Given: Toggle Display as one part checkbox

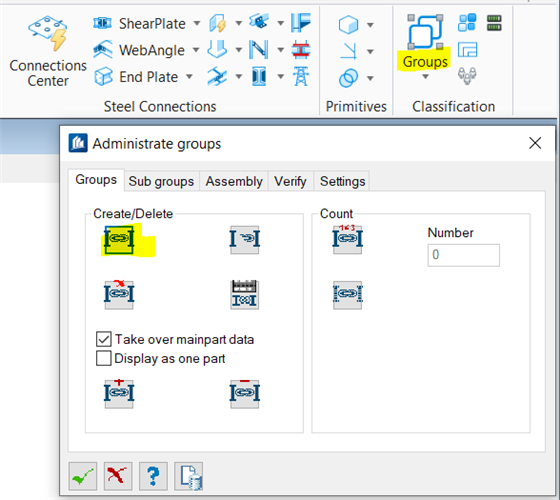Looking at the screenshot, I should 104,358.
